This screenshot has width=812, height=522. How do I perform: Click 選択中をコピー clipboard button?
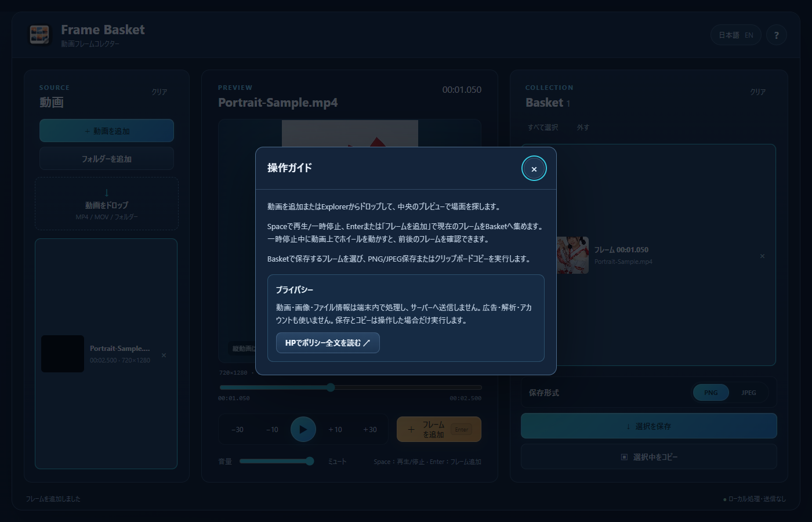[x=649, y=456]
